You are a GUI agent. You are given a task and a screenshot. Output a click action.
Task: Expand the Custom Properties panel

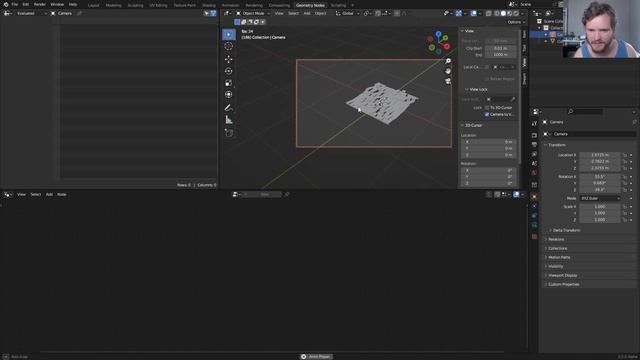[563, 284]
